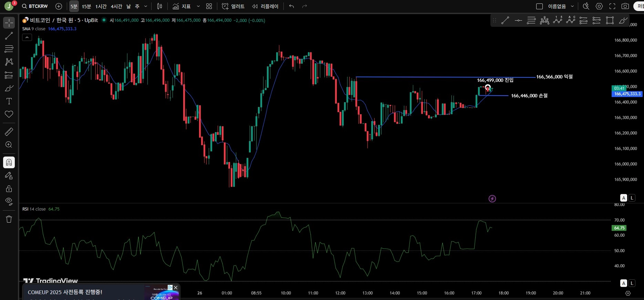Select the ruler measure tool in left sidebar
The image size is (644, 300).
9,131
